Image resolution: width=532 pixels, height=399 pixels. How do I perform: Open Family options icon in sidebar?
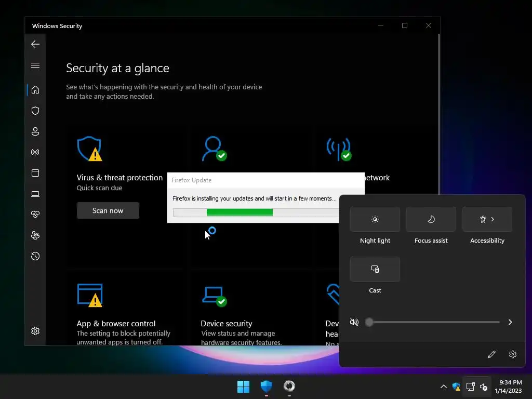tap(35, 235)
